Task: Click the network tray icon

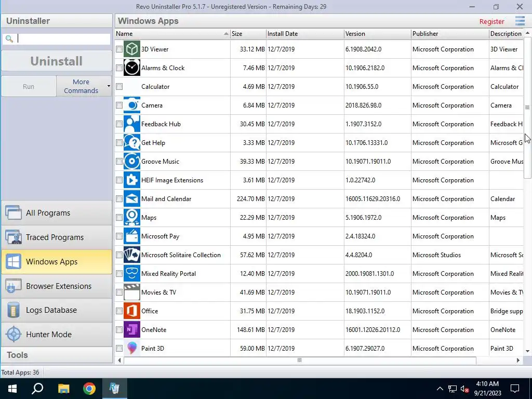Action: tap(453, 389)
